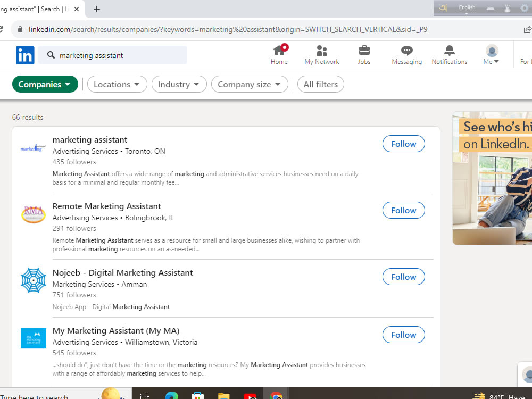Click the 751 followers text
The image size is (532, 399).
[74, 295]
